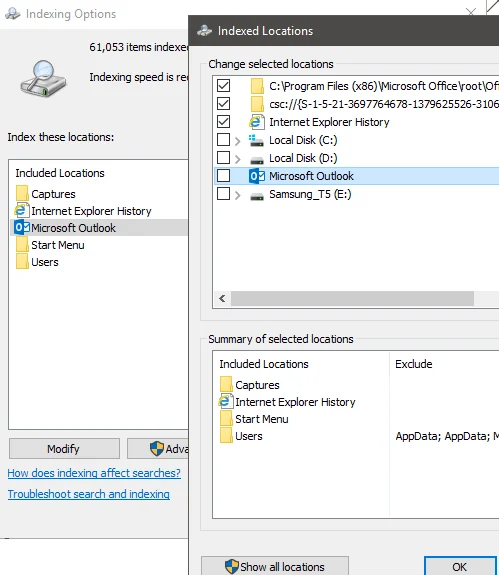Expand the Samsung_T5 (E:) tree node
This screenshot has height=575, width=499.
click(238, 195)
